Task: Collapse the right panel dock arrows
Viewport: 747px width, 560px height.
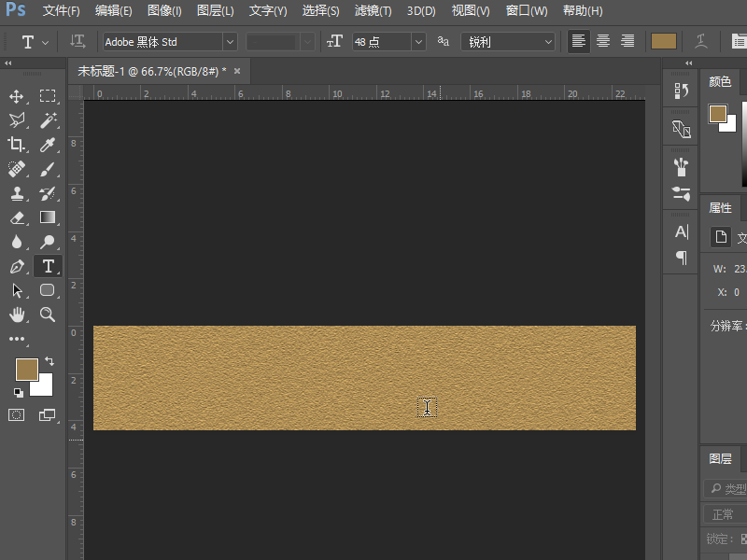Action: 689,63
